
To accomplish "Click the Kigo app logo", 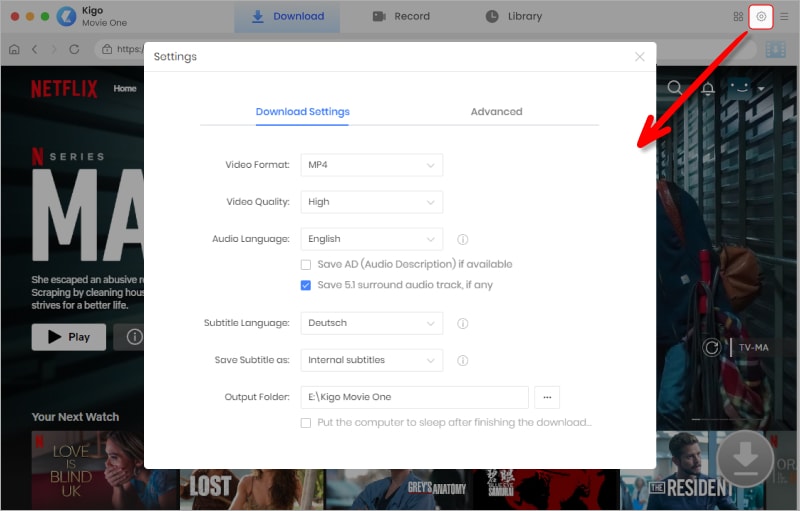I will click(66, 16).
